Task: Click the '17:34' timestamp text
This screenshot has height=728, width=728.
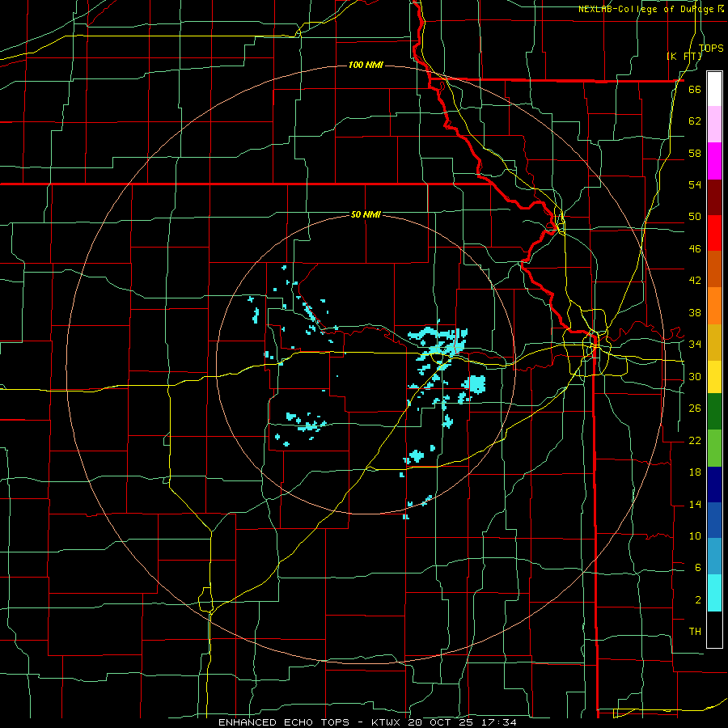Action: [x=500, y=722]
